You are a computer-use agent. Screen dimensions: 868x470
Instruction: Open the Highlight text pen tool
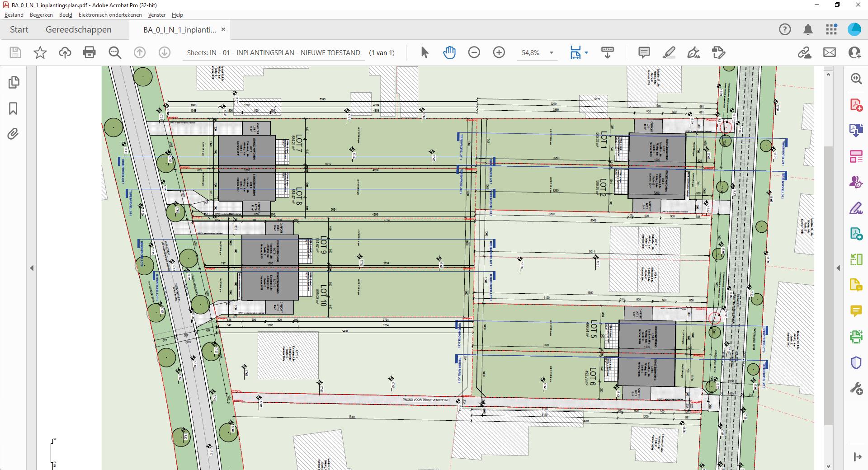coord(669,52)
